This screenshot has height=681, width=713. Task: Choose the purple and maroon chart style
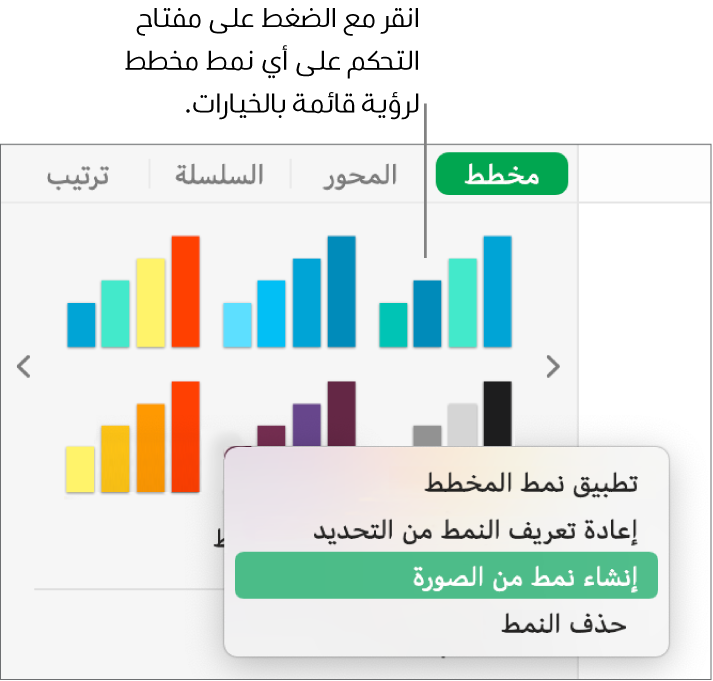point(306,415)
